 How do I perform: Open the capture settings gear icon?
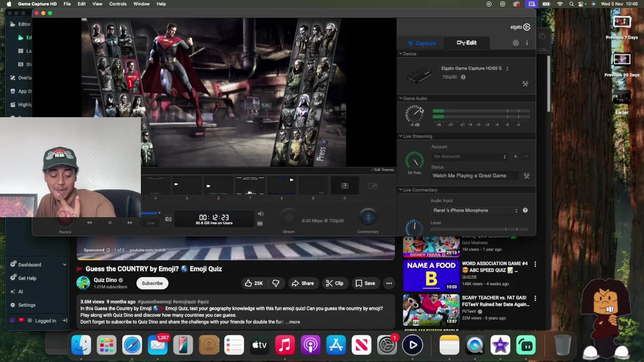[516, 43]
